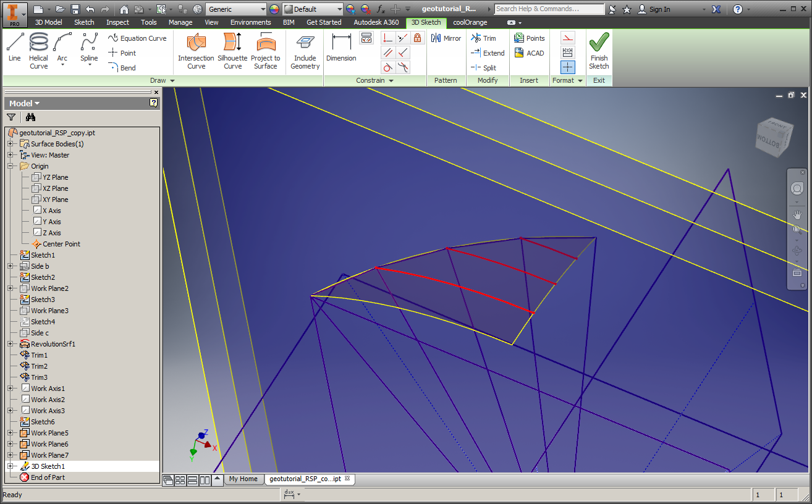Choose the Extend tool
This screenshot has height=504, width=812.
pos(488,53)
